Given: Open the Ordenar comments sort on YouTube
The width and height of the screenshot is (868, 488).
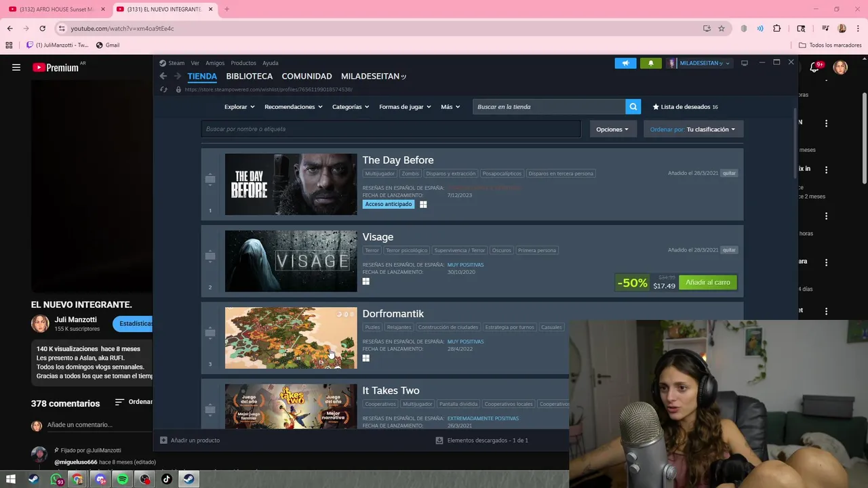Looking at the screenshot, I should coord(134,402).
